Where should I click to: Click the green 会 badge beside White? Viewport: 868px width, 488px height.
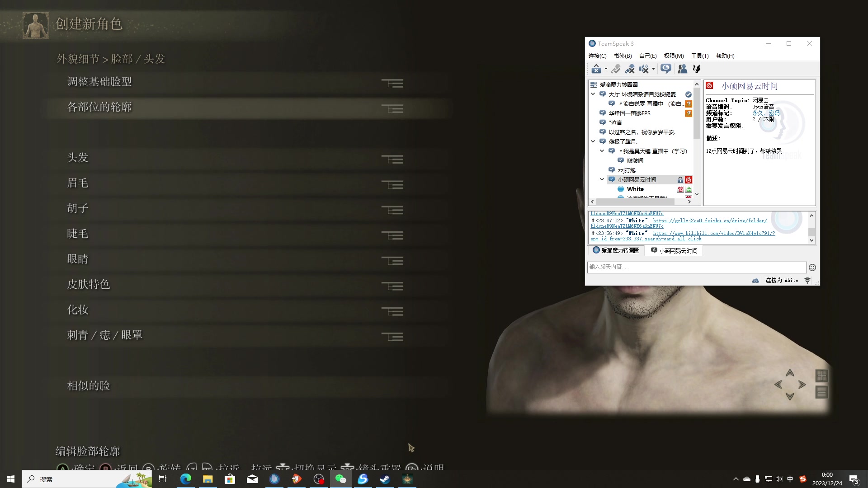(688, 189)
